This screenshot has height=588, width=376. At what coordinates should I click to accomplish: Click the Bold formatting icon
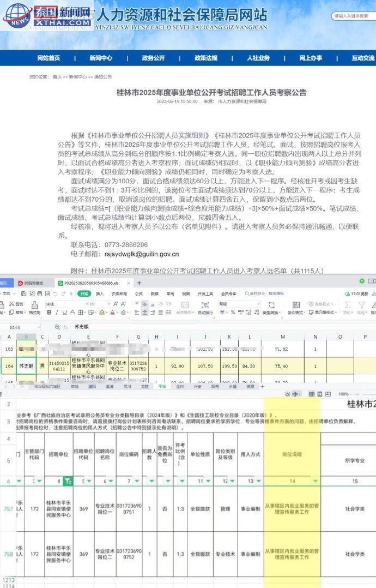pos(48,313)
